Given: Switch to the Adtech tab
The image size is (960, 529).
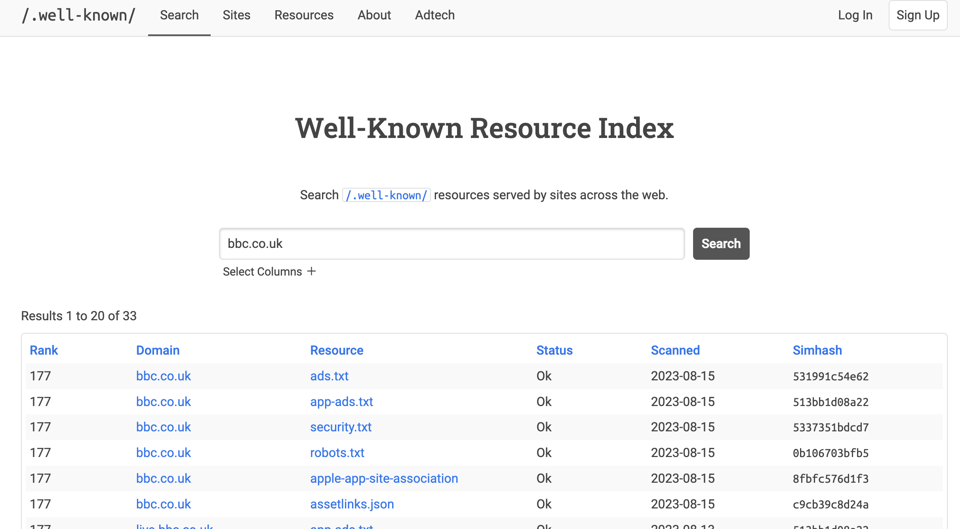Looking at the screenshot, I should pyautogui.click(x=434, y=15).
